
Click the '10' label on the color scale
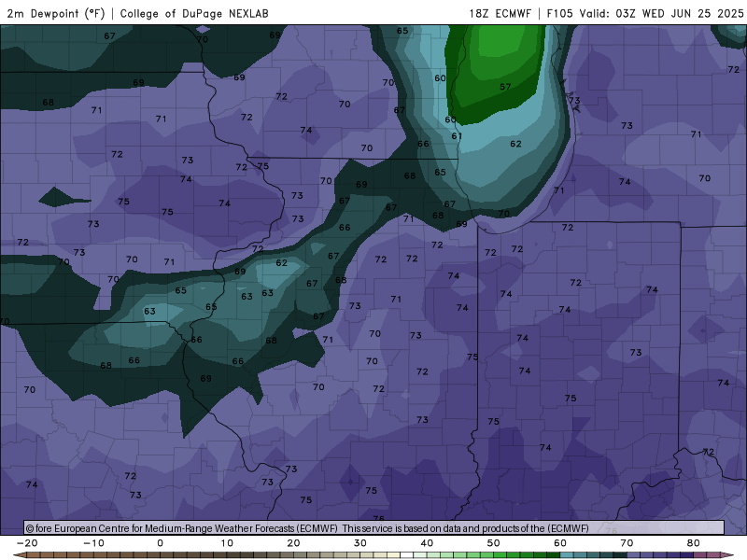coord(227,543)
